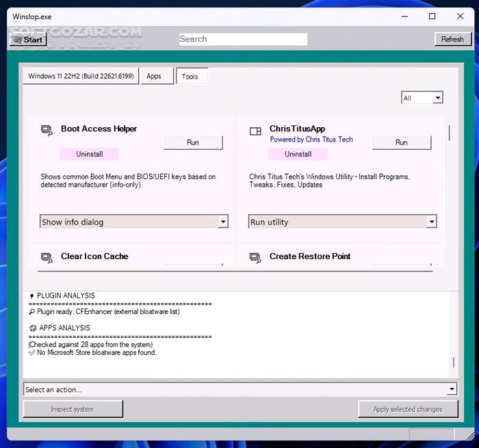Screen dimensions: 479x448
Task: Switch to the Apps tab
Action: tap(154, 76)
